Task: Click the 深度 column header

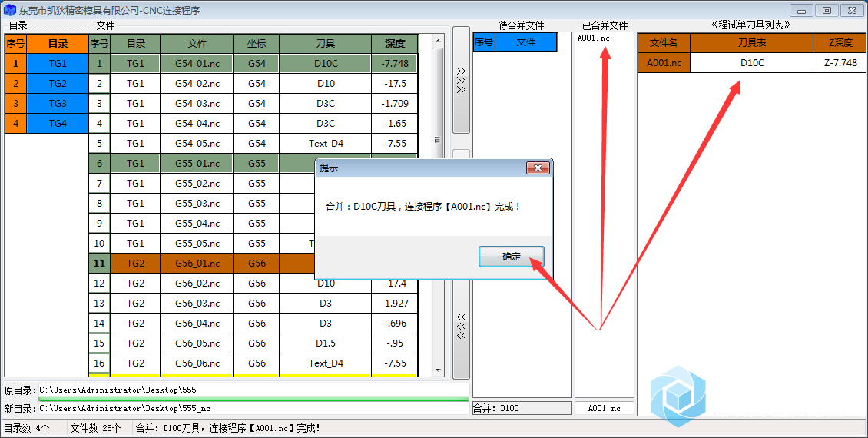Action: point(395,43)
